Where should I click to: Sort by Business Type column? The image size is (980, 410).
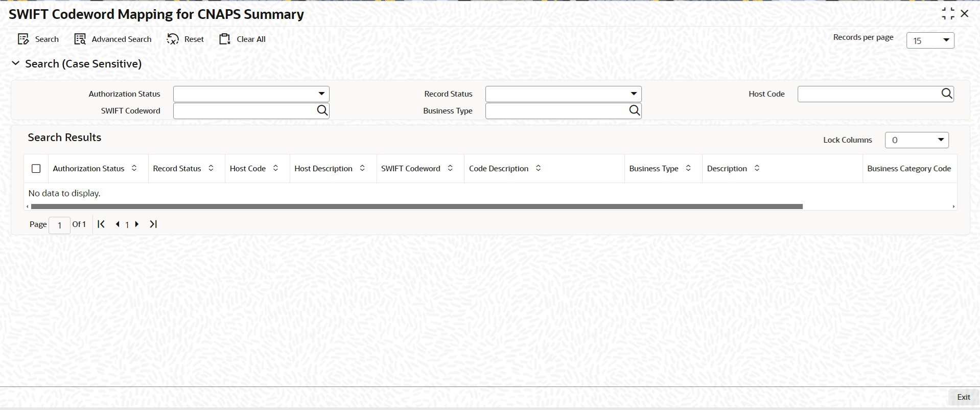click(x=688, y=168)
